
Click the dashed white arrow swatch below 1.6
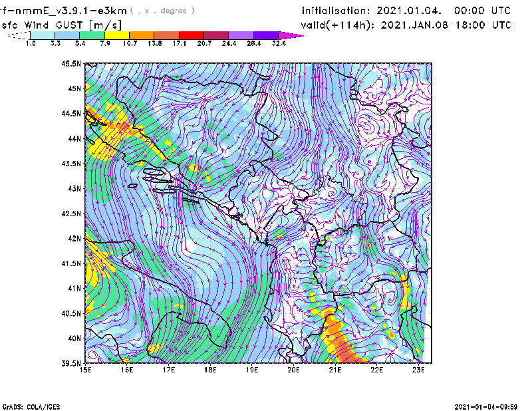tap(19, 35)
